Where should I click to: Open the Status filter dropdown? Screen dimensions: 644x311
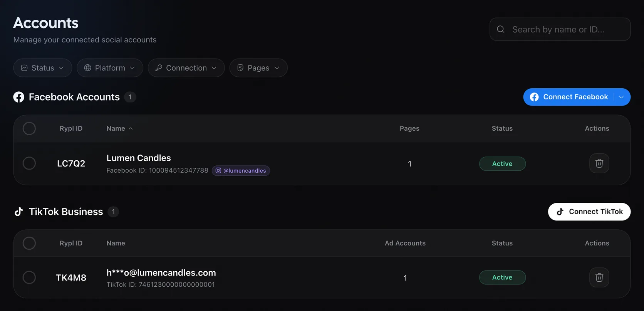(42, 68)
